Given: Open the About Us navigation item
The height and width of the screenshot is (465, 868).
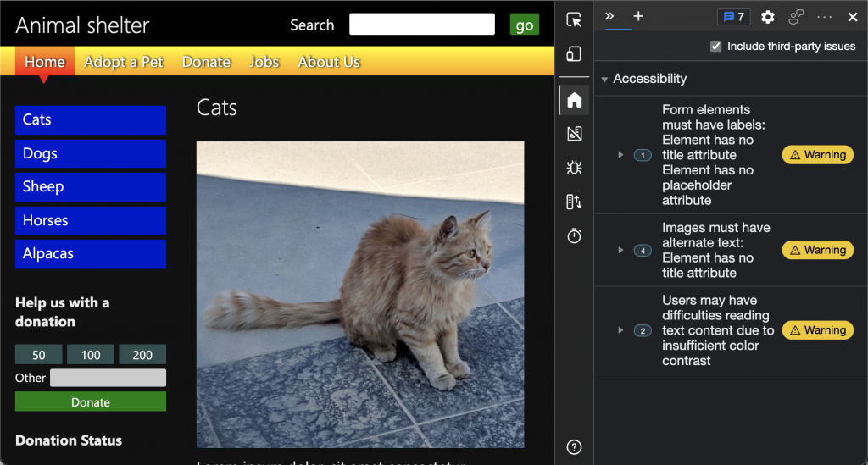Looking at the screenshot, I should pyautogui.click(x=329, y=61).
